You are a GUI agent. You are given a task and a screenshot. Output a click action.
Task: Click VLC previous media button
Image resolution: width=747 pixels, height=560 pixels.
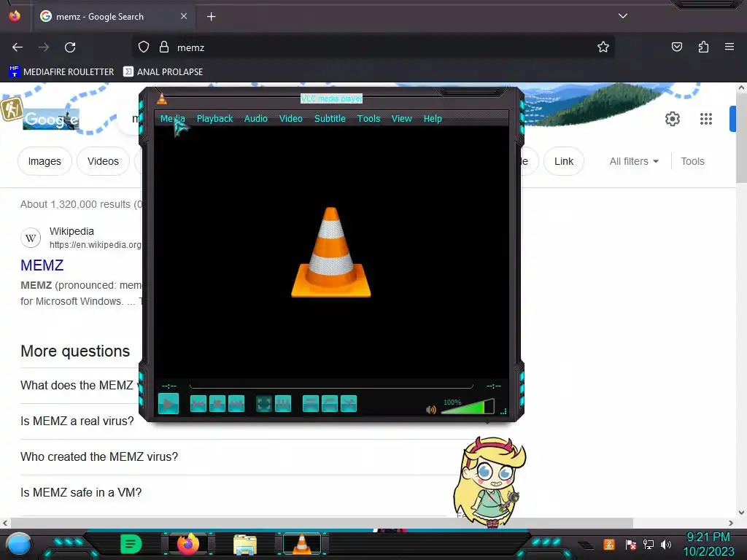(x=198, y=404)
